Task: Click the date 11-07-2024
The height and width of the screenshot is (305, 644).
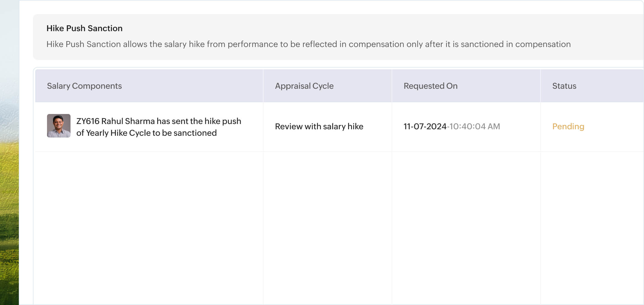Action: 425,126
